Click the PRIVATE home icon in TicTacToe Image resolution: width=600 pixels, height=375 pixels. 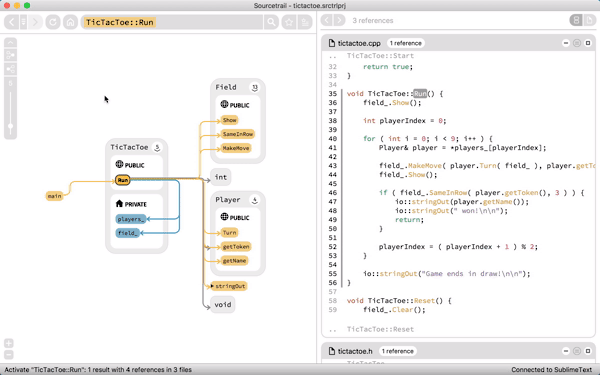tap(119, 204)
